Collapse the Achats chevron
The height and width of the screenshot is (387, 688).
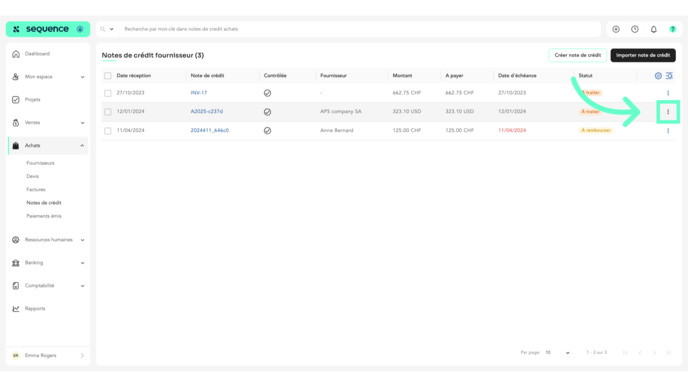pyautogui.click(x=82, y=146)
